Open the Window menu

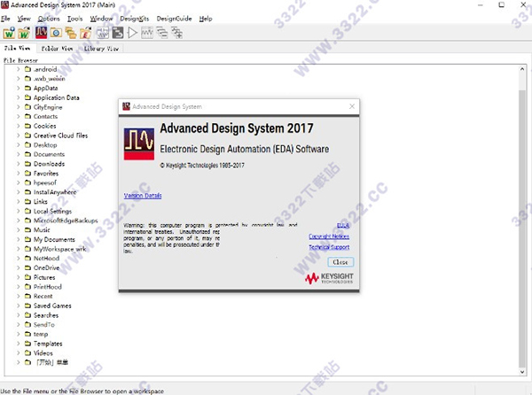[101, 19]
